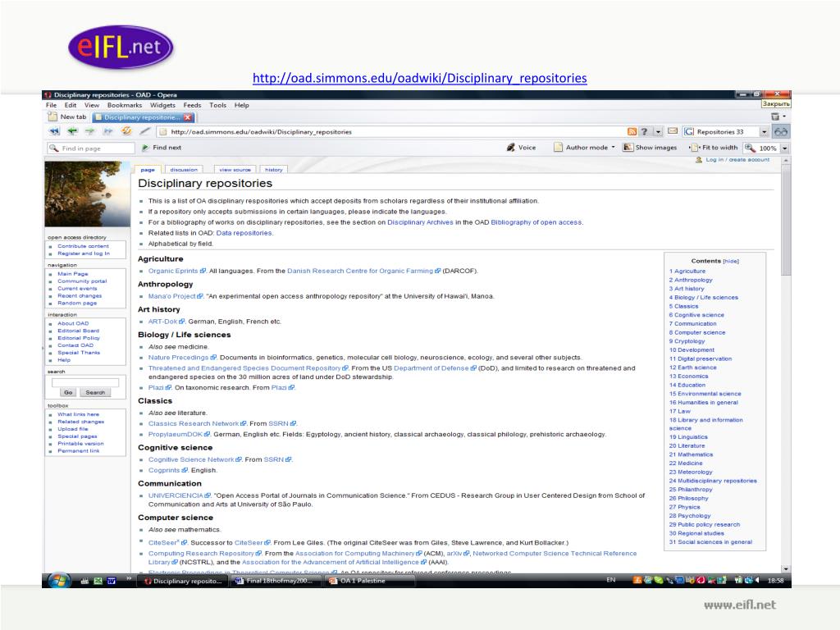This screenshot has width=840, height=630.
Task: Open the 100% zoom level dropdown
Action: point(785,148)
